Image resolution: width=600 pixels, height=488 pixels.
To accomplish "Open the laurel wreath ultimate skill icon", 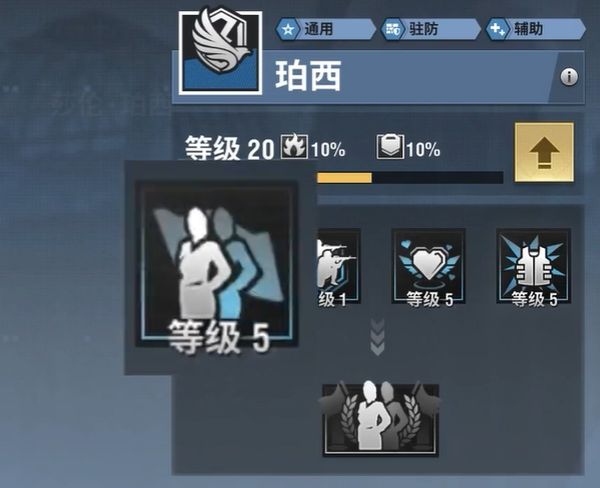I will tap(380, 420).
